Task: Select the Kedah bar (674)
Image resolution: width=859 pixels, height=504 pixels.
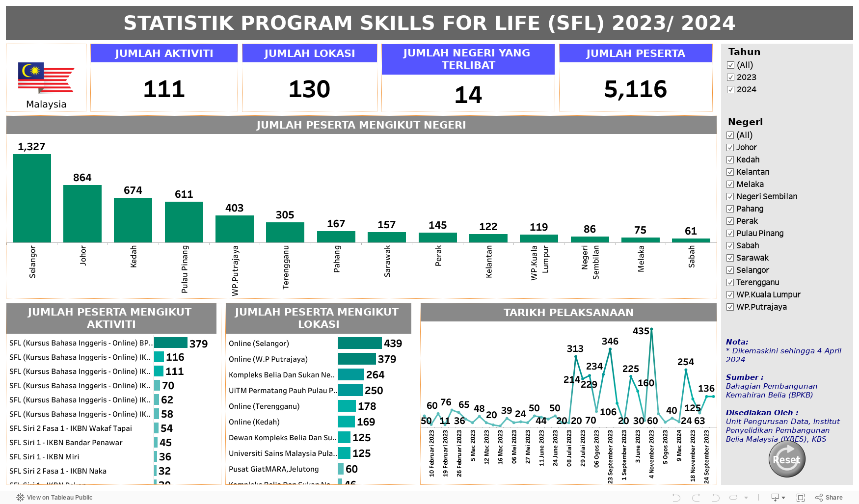Action: tap(133, 220)
